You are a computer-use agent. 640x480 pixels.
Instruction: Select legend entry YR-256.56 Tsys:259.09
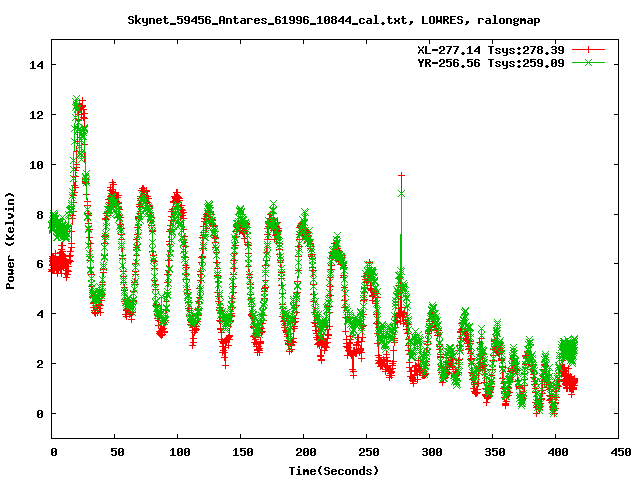coord(491,63)
